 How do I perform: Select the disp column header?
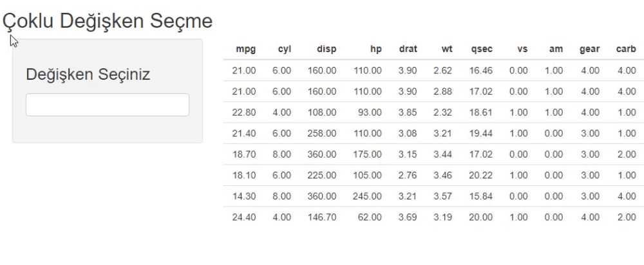pyautogui.click(x=327, y=50)
